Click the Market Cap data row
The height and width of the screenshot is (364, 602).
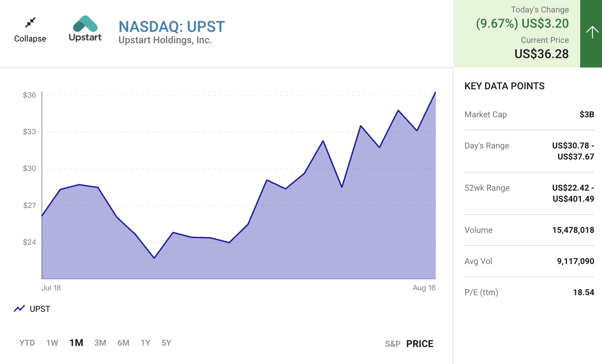pos(529,115)
